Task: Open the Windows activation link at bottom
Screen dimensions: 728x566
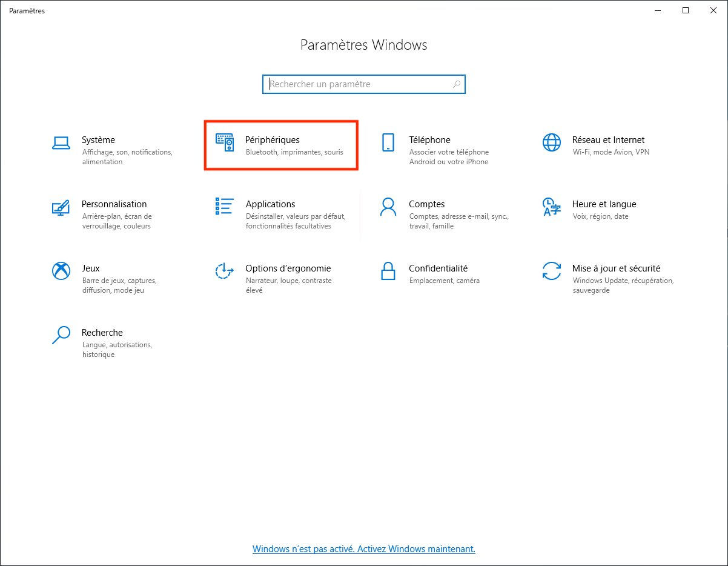Action: click(363, 549)
